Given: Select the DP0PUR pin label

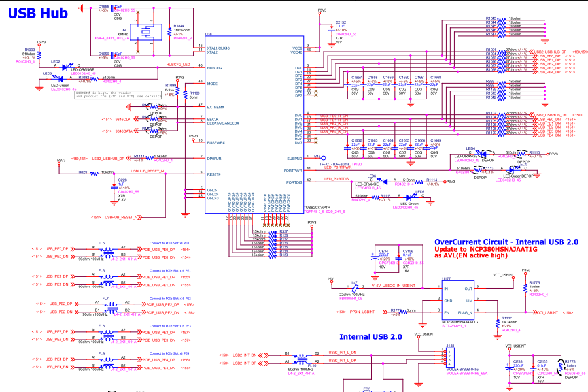Looking at the screenshot, I should click(214, 159).
